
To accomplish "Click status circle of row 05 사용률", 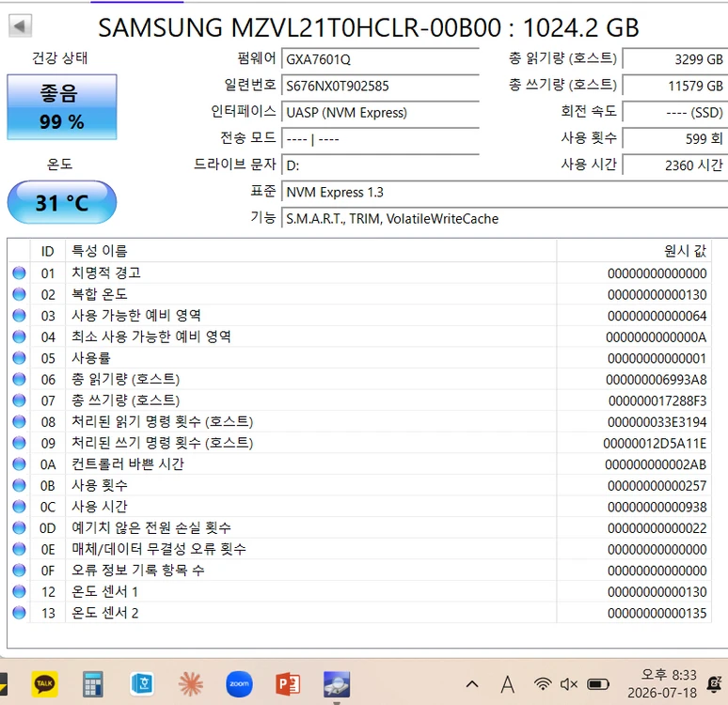I will point(19,358).
